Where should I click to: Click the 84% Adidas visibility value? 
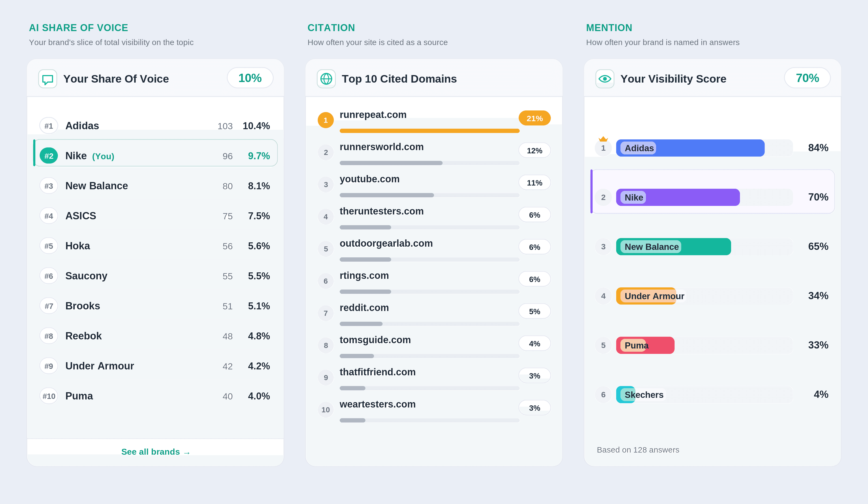pos(818,147)
